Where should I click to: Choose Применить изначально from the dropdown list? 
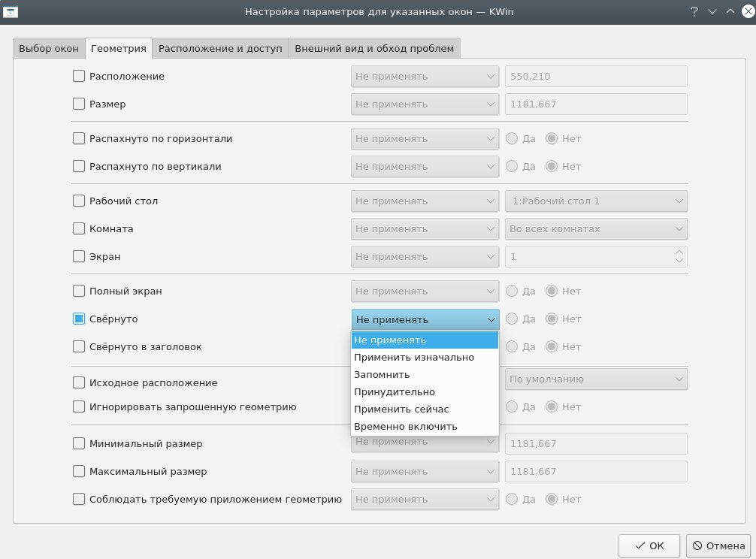[425, 358]
